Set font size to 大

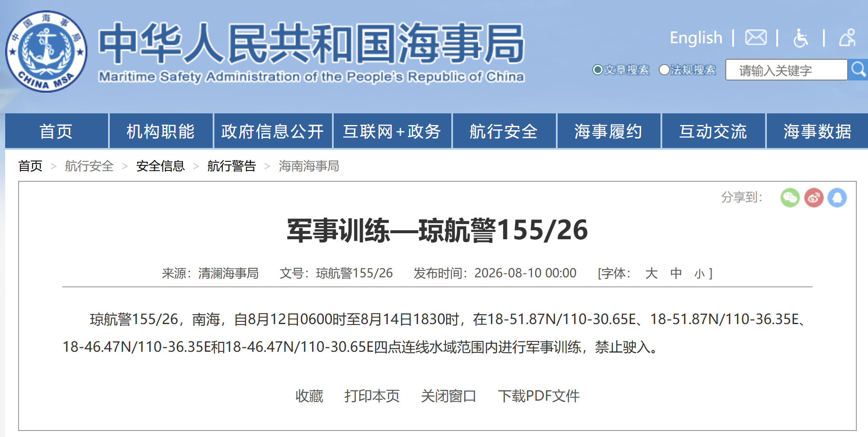click(651, 273)
